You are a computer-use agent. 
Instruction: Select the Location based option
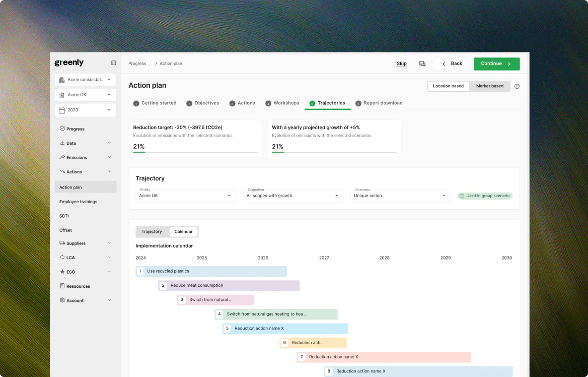point(448,86)
